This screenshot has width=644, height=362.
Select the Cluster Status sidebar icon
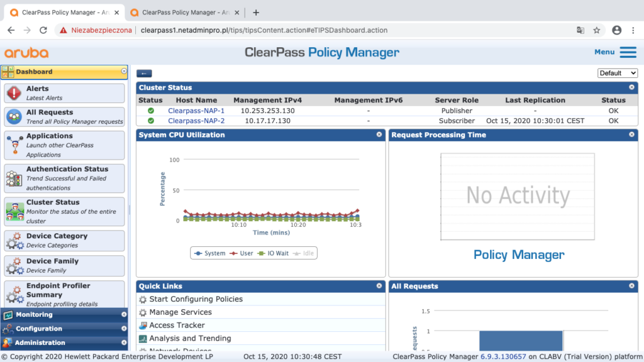(15, 212)
